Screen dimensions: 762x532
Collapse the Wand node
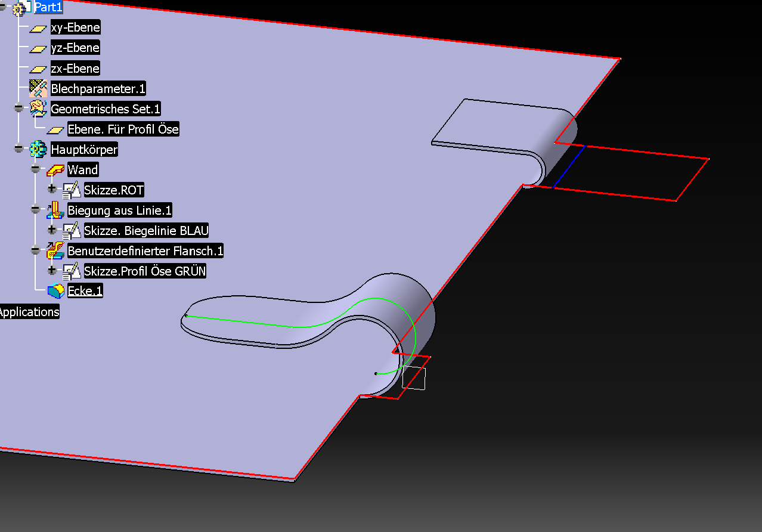pos(35,169)
